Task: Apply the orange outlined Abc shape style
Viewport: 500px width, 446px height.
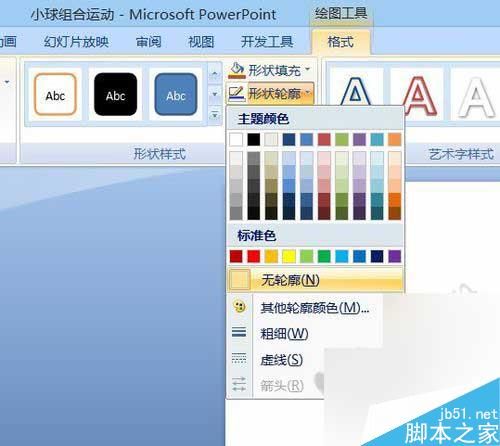Action: [55, 95]
